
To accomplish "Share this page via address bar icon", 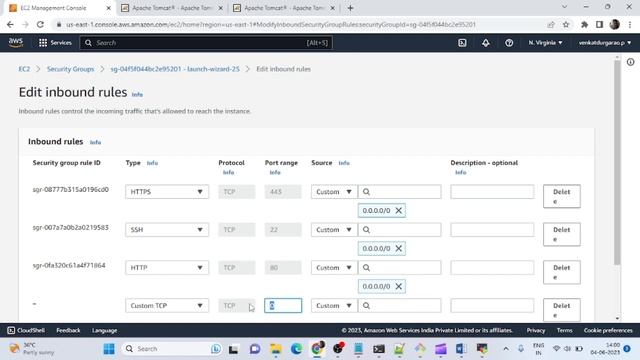I will (551, 24).
